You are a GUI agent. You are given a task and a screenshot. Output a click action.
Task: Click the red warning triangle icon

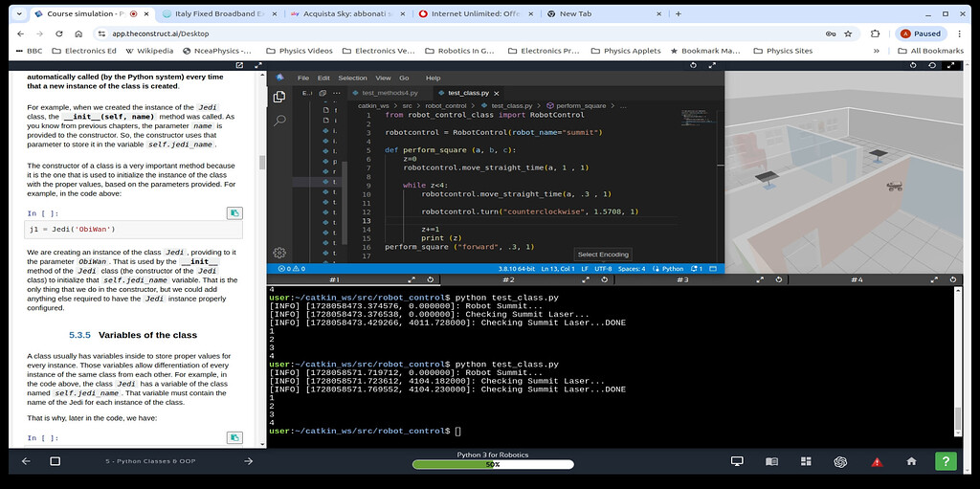tap(877, 461)
